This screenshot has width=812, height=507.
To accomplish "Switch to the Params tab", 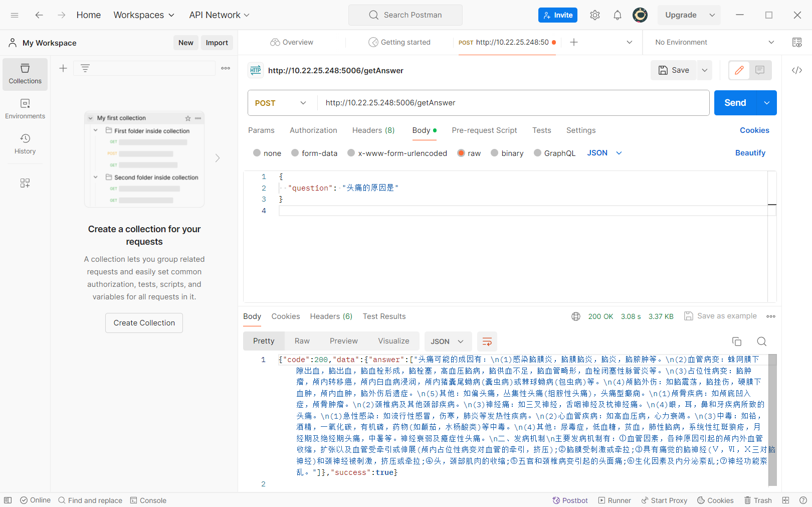I will click(261, 130).
